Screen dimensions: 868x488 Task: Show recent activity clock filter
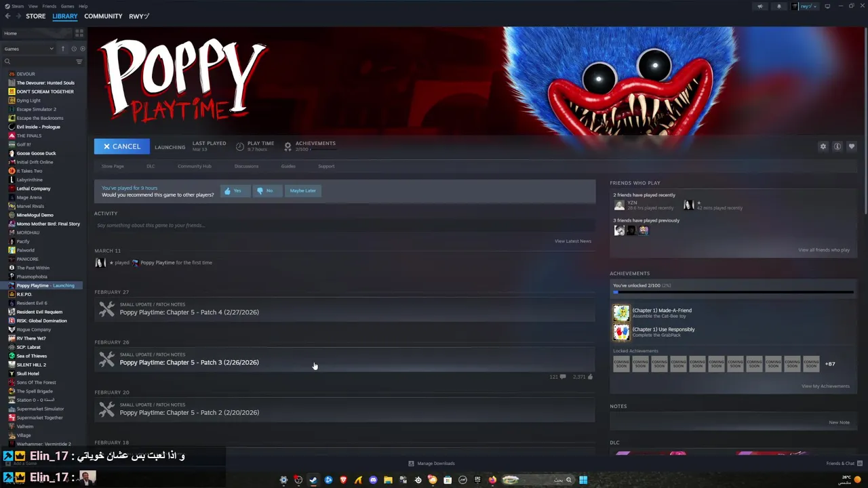[74, 49]
